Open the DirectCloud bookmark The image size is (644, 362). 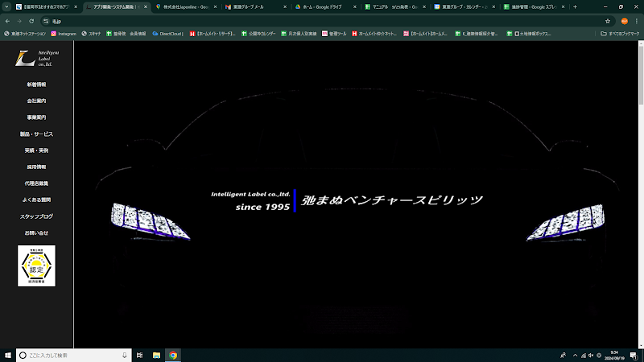167,34
